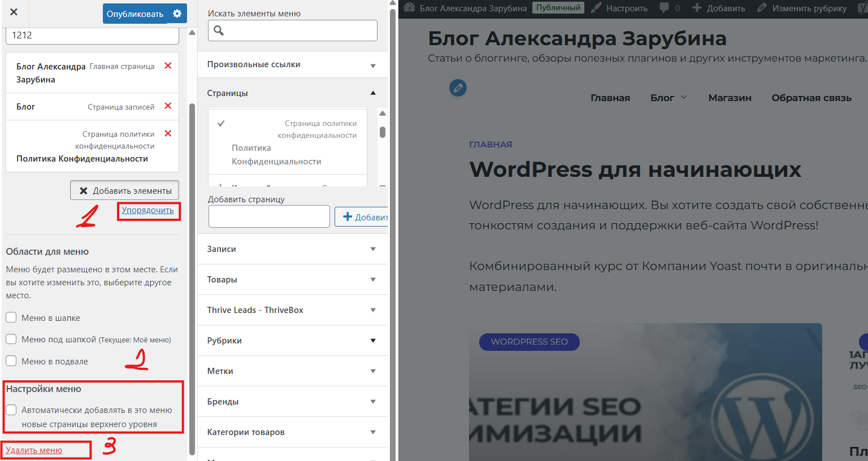Click the Добавить страницу text field

coord(269,216)
